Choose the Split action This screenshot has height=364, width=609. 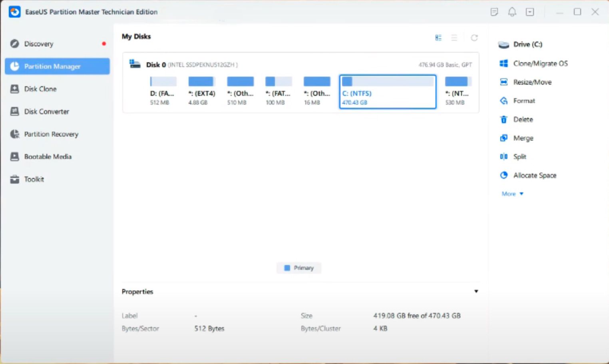[519, 156]
